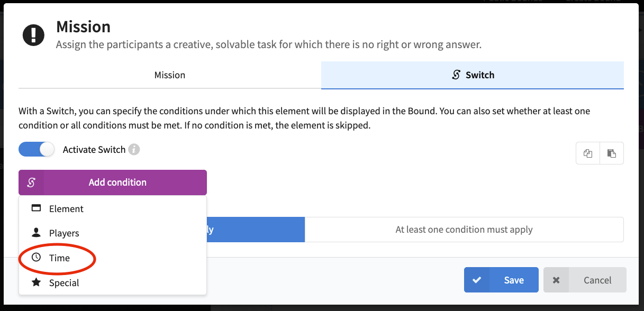Click the window icon for Element
644x311 pixels.
(36, 208)
